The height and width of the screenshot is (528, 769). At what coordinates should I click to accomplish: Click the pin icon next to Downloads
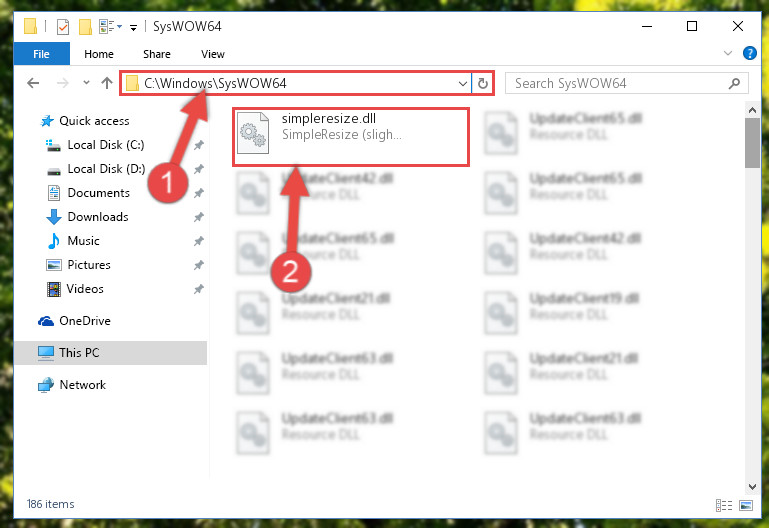coord(199,217)
